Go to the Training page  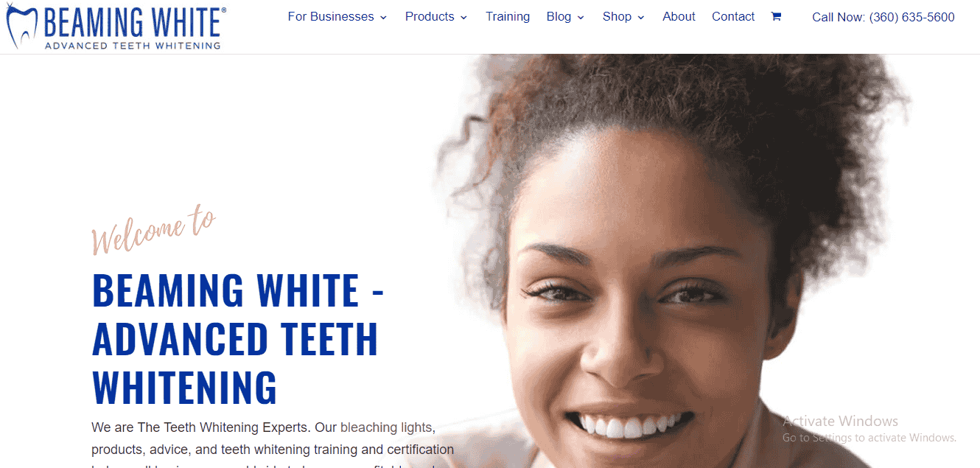click(x=508, y=16)
